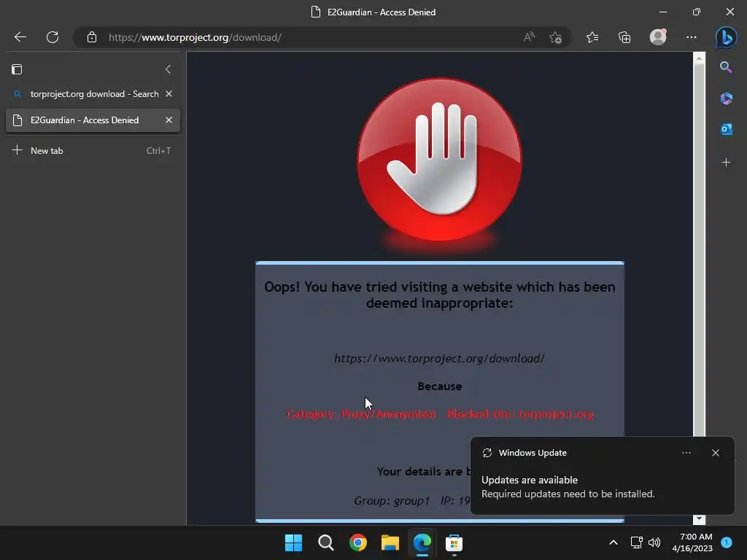
Task: Click the vertical scrollbar thumb
Action: (x=699, y=250)
